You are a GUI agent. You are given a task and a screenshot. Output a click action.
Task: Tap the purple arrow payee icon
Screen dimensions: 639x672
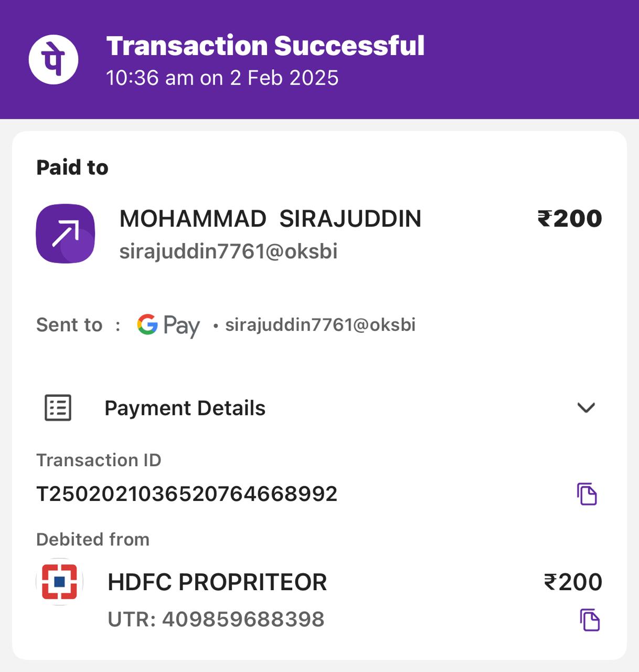click(66, 234)
